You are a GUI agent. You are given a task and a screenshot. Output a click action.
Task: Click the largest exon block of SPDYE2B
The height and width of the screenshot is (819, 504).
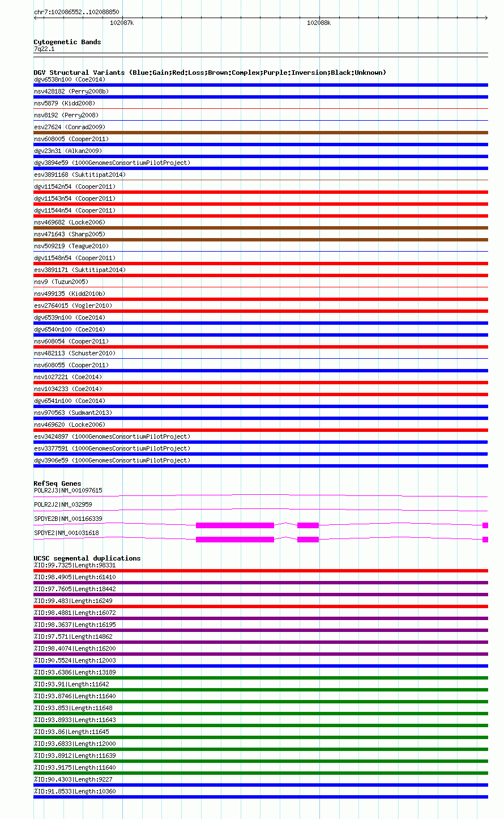point(235,525)
